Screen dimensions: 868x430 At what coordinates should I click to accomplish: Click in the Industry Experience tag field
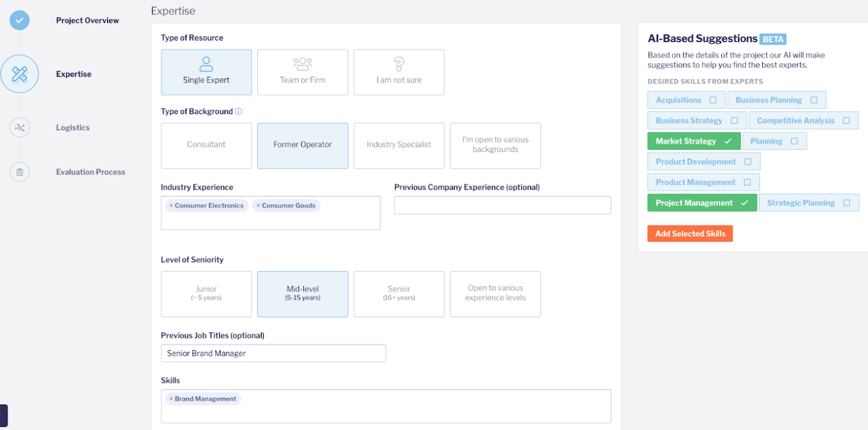271,213
